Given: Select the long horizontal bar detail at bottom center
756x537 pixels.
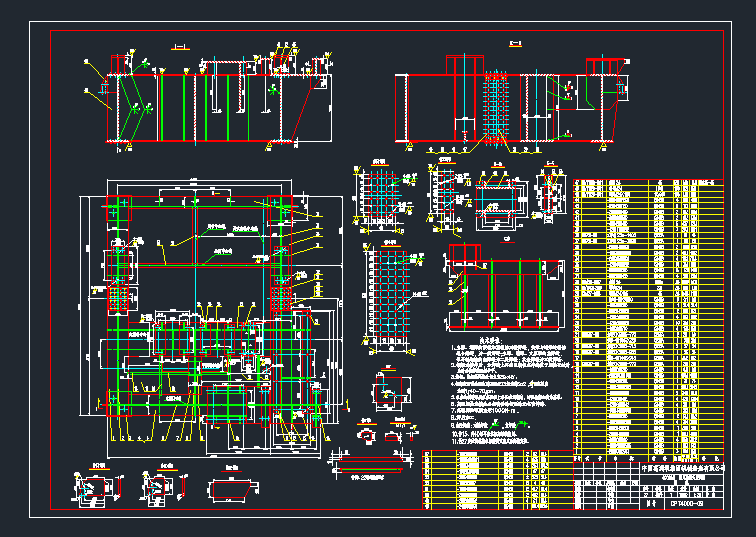Looking at the screenshot, I should point(370,465).
